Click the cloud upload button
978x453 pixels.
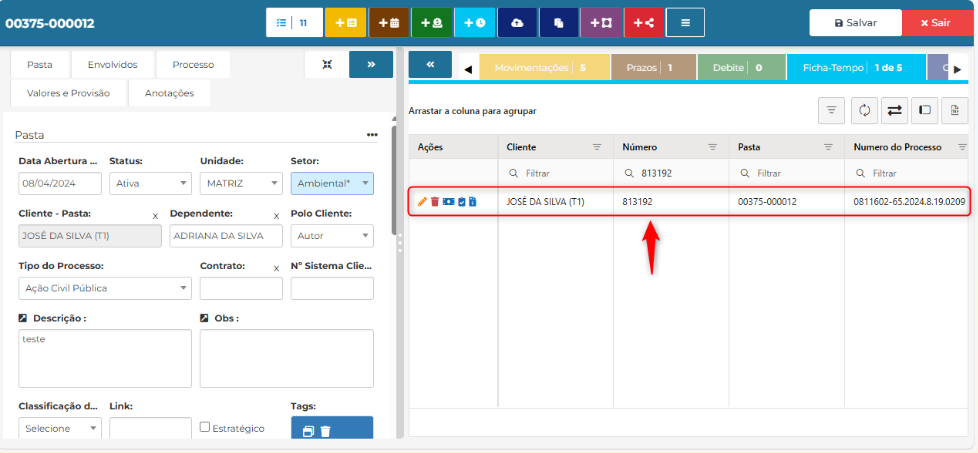click(x=517, y=22)
